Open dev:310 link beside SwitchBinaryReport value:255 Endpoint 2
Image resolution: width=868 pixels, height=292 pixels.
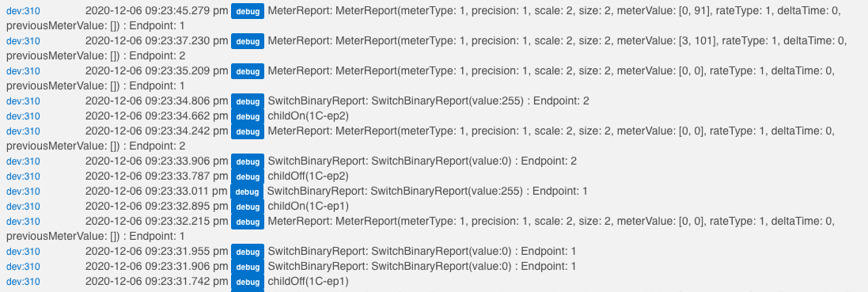coord(23,101)
